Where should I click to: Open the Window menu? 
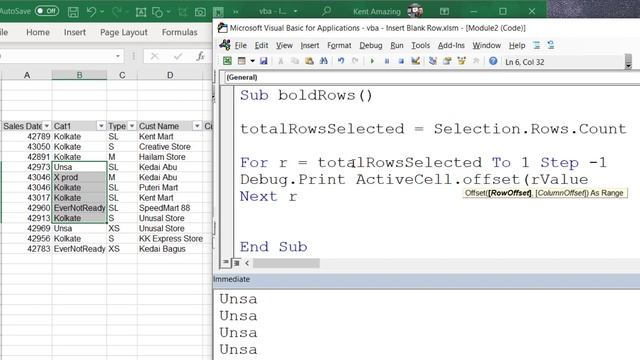pyautogui.click(x=487, y=45)
